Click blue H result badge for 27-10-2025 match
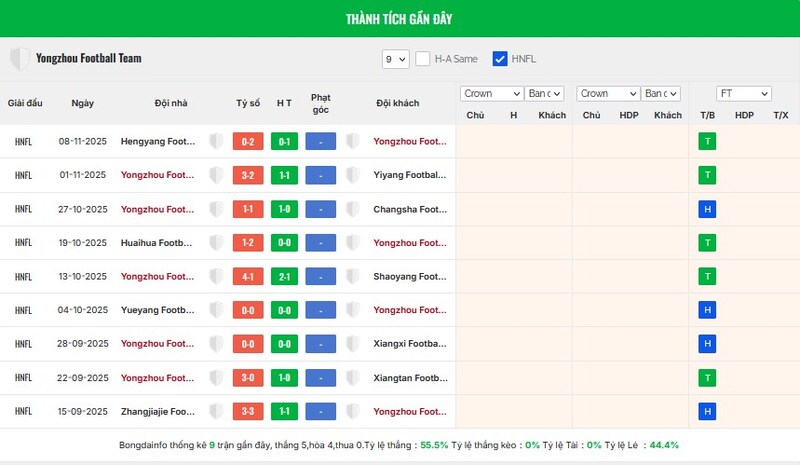This screenshot has width=800, height=465. (707, 209)
